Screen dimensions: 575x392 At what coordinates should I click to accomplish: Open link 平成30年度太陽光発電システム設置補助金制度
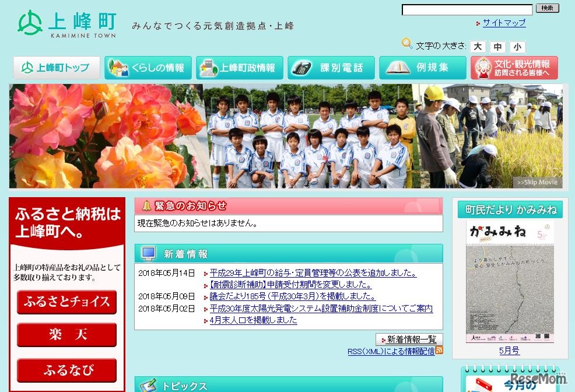click(x=321, y=309)
